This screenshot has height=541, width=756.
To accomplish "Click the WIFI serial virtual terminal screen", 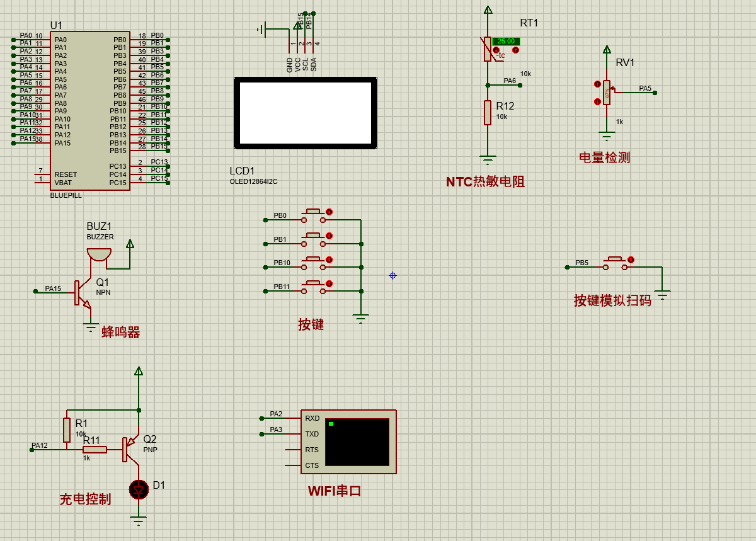I will pyautogui.click(x=357, y=441).
